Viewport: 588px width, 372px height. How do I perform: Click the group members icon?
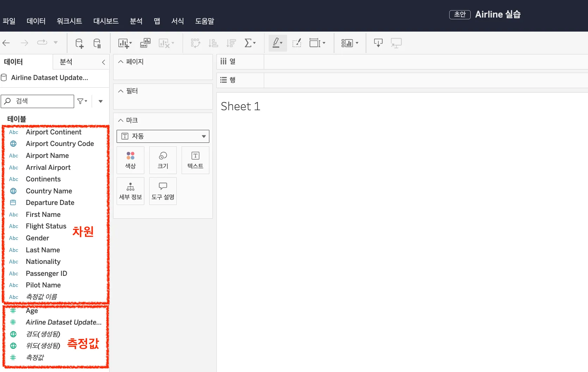(297, 43)
